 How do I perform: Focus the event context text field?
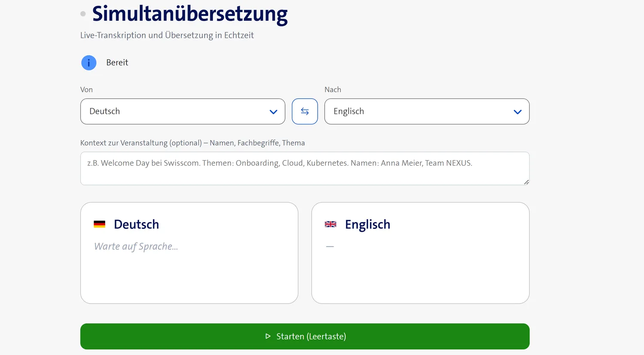click(x=305, y=168)
